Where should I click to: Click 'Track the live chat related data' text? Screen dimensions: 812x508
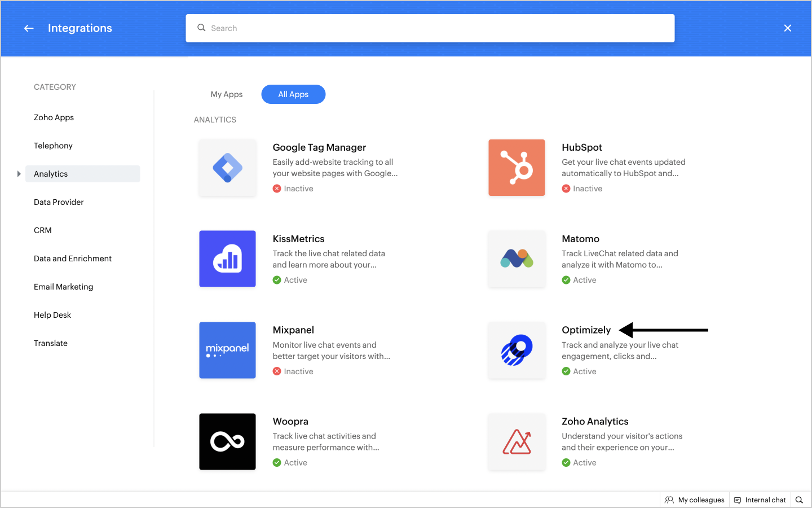coord(329,253)
